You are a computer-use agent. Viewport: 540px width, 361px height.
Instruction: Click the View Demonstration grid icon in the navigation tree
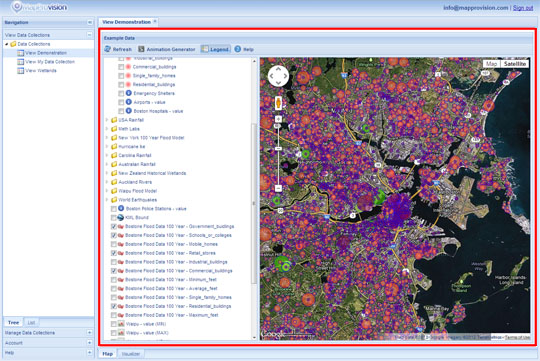point(21,53)
